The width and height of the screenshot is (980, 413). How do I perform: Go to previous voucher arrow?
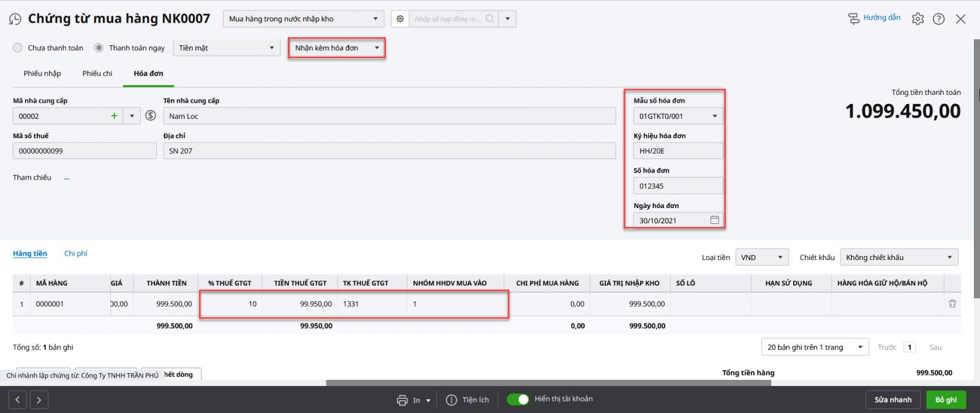[x=18, y=400]
